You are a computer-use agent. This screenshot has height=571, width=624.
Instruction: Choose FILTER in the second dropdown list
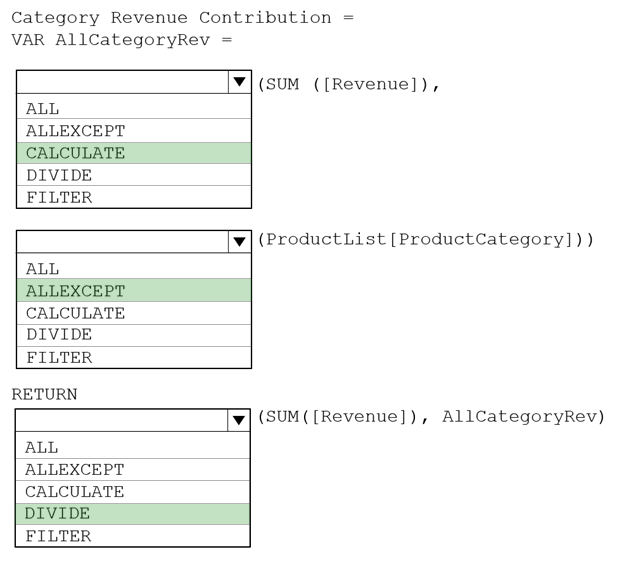click(x=134, y=357)
